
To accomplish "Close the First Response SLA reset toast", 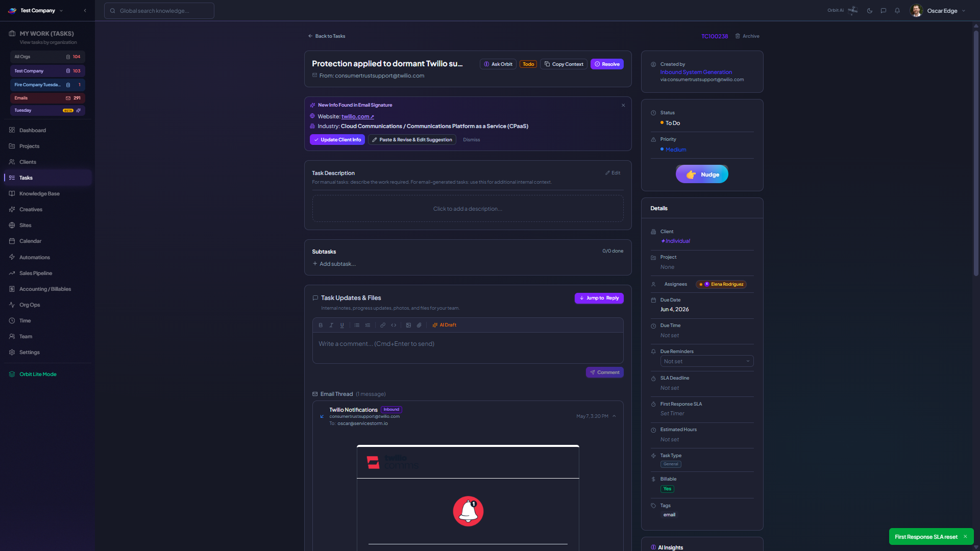I will 965,537.
